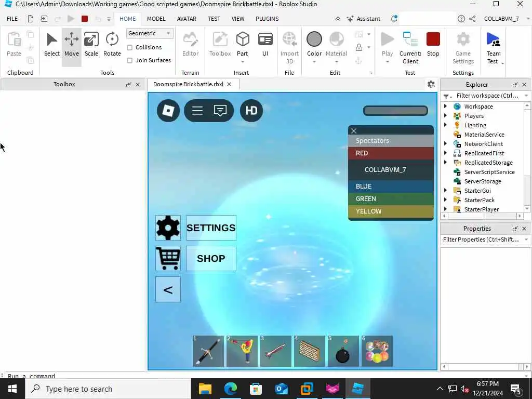The image size is (532, 399).
Task: Click the HD admin icon
Action: click(x=251, y=110)
